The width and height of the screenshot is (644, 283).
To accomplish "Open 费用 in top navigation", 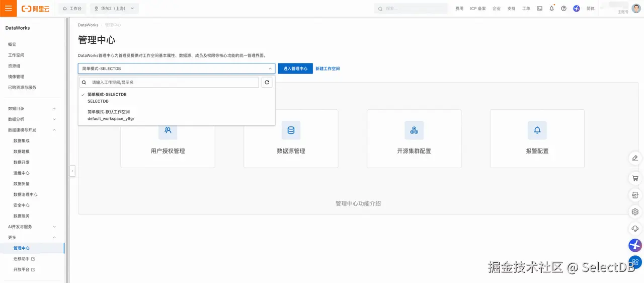I will (x=459, y=9).
